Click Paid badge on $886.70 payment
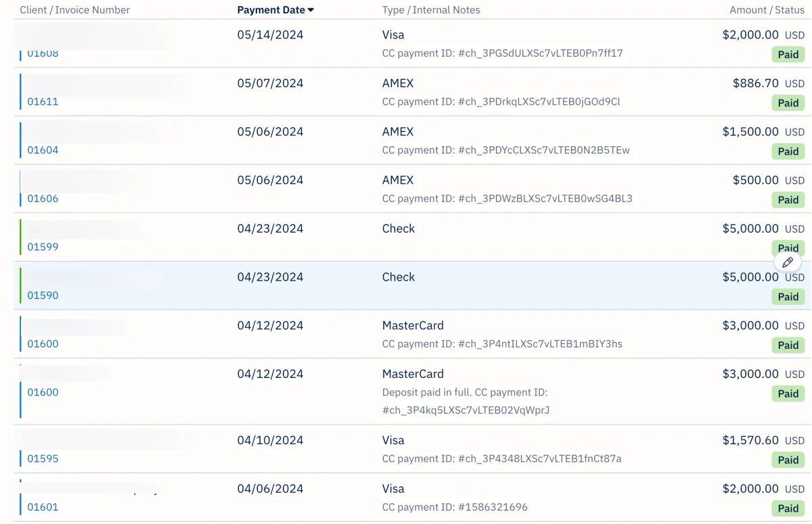Image resolution: width=812 pixels, height=524 pixels. (788, 103)
